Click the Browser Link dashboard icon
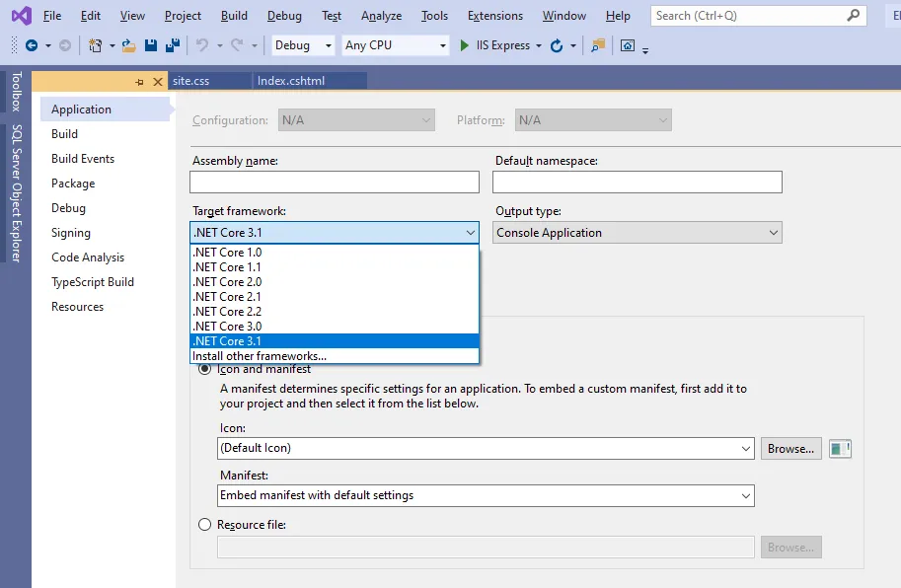Screen dimensions: 901x588 (628, 45)
